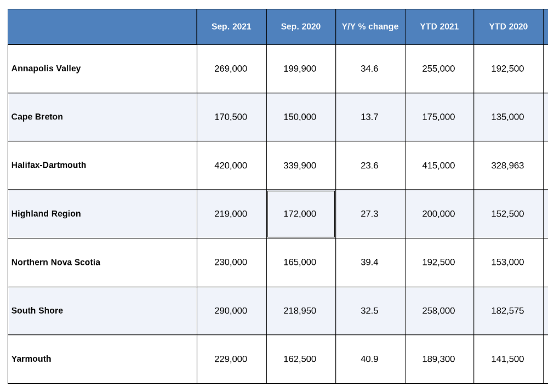
Task: Select the Highland Region label cell
Action: (x=102, y=214)
